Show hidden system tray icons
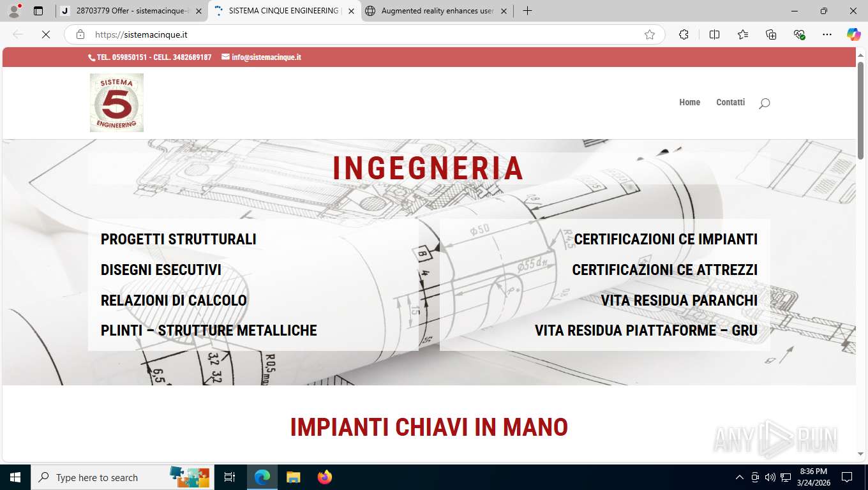The height and width of the screenshot is (490, 868). pos(740,477)
